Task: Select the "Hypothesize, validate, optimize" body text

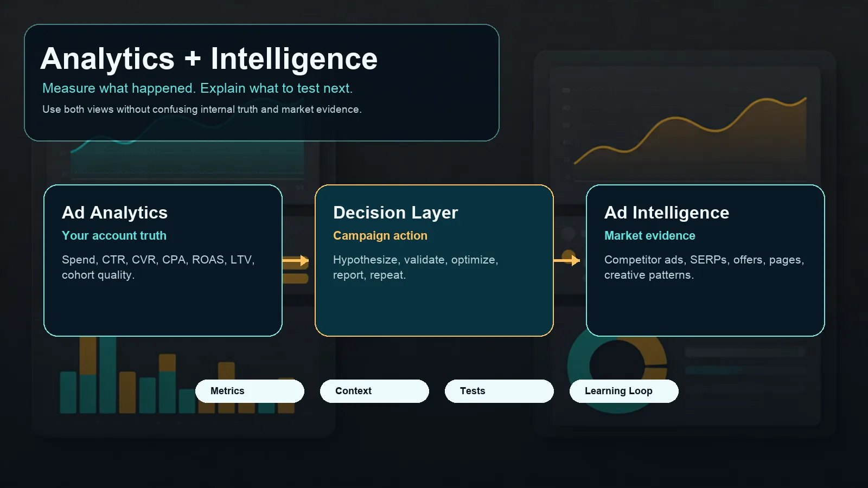Action: tap(416, 267)
